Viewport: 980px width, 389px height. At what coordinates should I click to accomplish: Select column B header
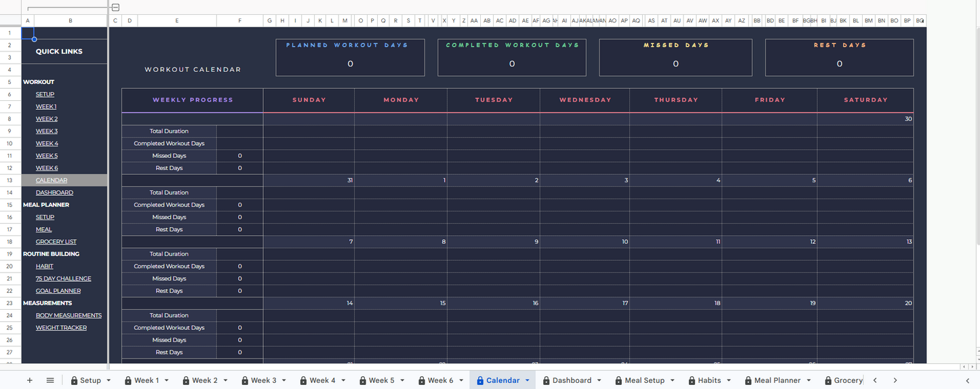pyautogui.click(x=71, y=21)
